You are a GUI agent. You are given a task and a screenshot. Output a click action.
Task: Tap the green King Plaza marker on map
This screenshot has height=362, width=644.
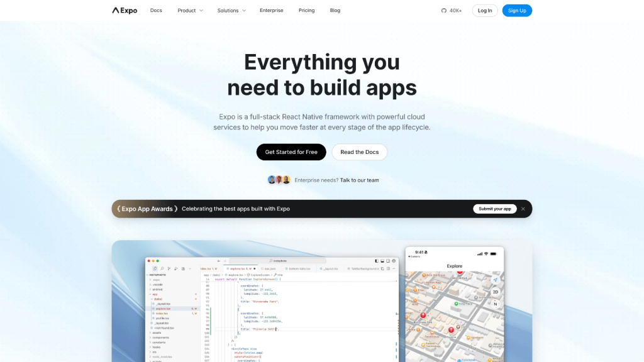[457, 304]
